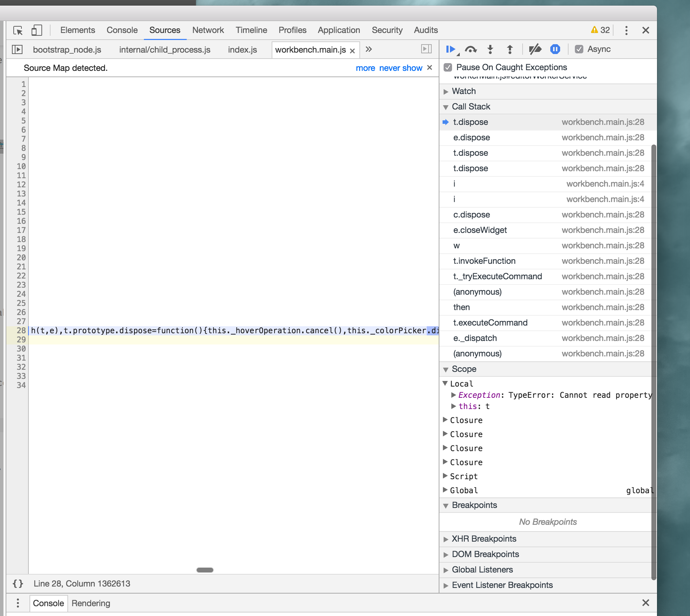Open the warnings counter showing 32
The image size is (690, 616).
pos(600,30)
